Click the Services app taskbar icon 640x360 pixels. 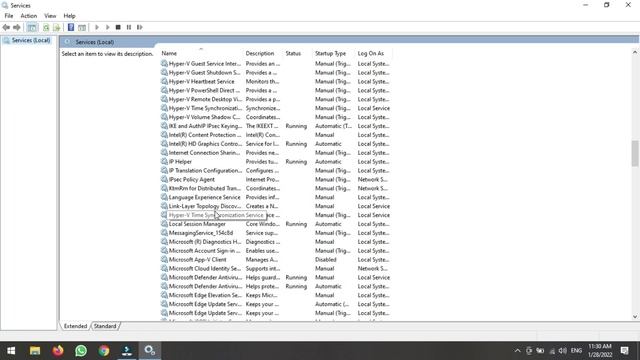(150, 351)
